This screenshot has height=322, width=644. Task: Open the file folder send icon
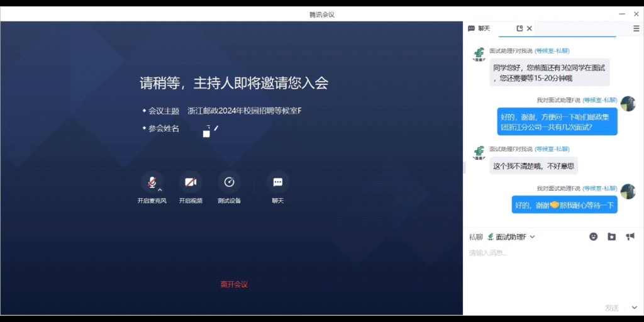[611, 236]
